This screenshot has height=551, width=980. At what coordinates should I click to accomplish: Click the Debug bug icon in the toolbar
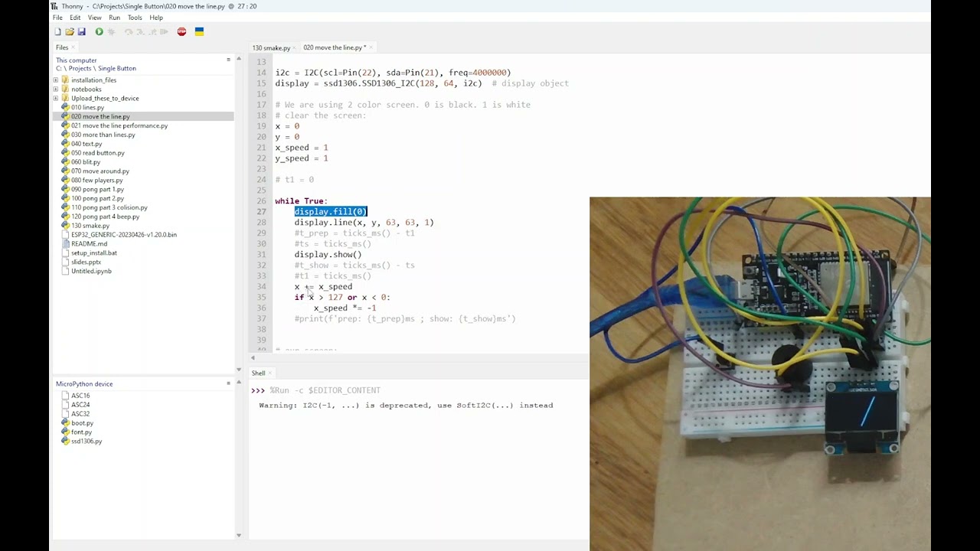click(111, 31)
